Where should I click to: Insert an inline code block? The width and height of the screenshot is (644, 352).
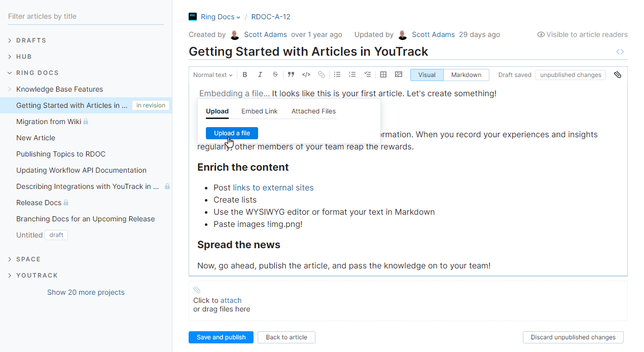pyautogui.click(x=306, y=74)
